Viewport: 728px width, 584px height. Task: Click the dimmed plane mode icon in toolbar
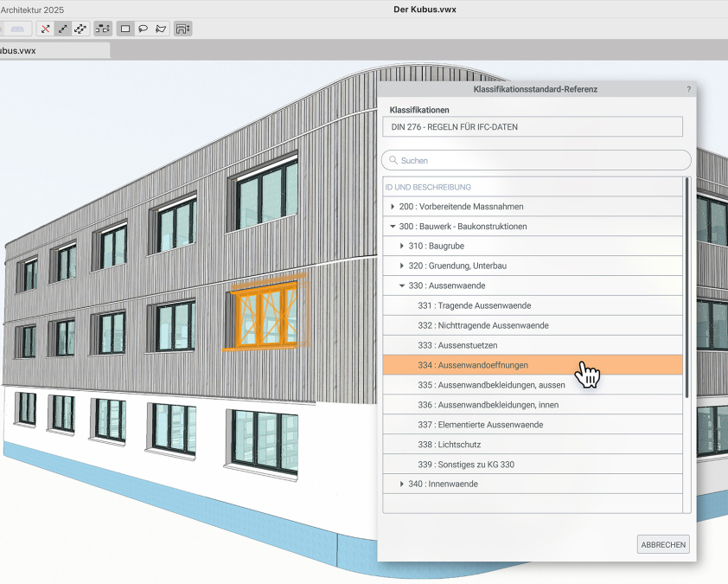coord(17,29)
